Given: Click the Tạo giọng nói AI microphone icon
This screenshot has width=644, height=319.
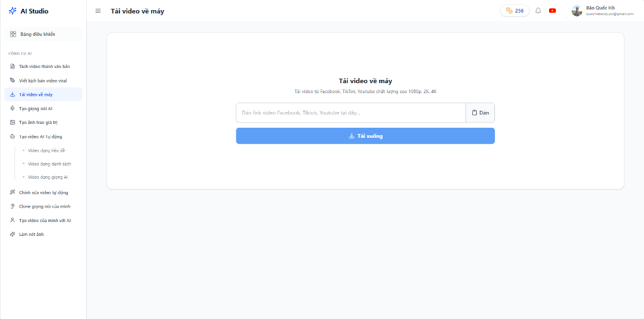Looking at the screenshot, I should 13,108.
